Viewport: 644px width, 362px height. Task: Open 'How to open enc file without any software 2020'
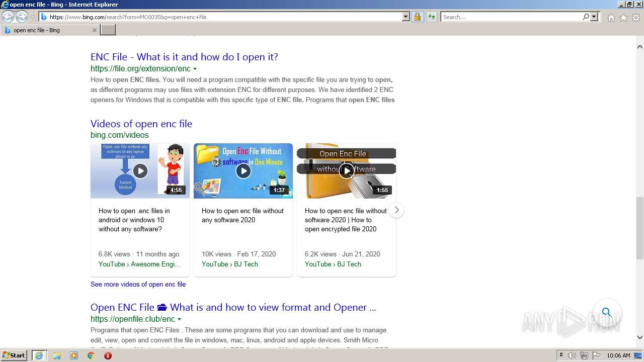tap(243, 216)
